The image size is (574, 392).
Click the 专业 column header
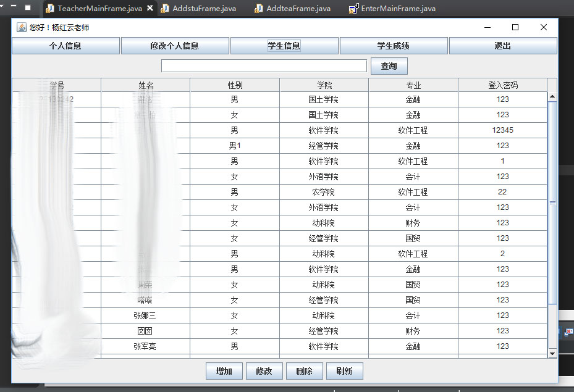pyautogui.click(x=413, y=85)
